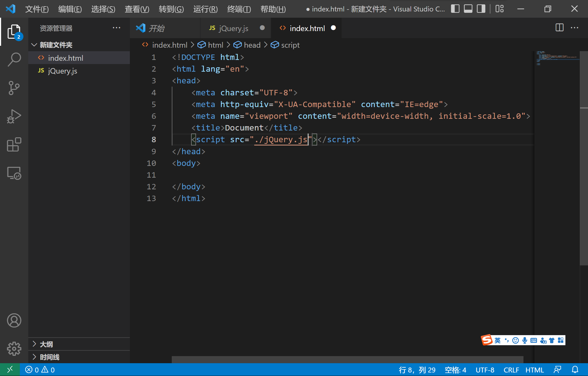Open the Manage gear settings icon
588x376 pixels.
coord(14,348)
